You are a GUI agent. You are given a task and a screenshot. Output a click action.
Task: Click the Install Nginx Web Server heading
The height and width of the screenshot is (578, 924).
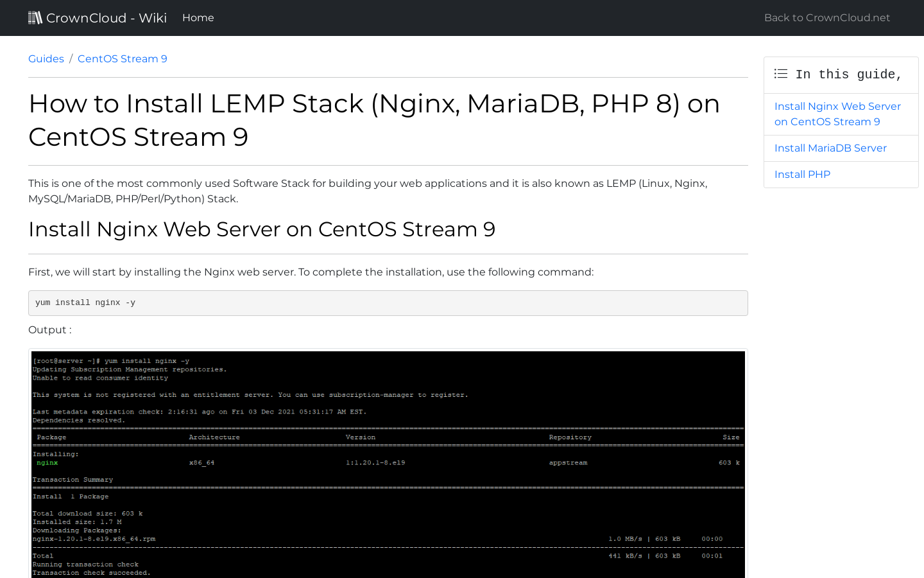click(x=262, y=229)
